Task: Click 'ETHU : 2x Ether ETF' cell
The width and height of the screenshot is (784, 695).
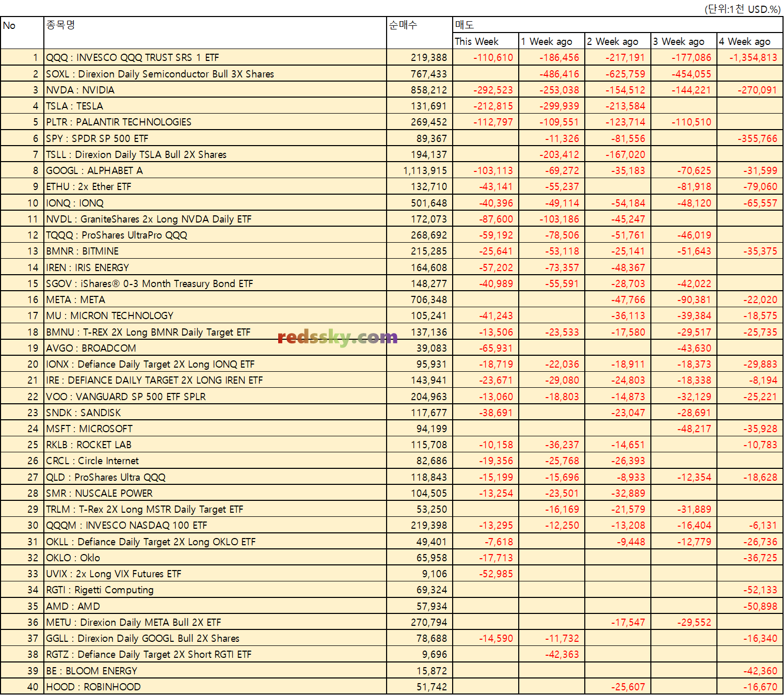Action: 215,186
